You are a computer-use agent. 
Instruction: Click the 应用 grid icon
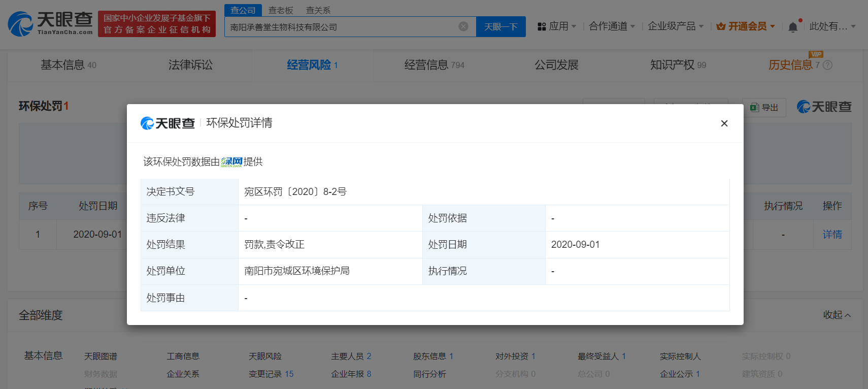(542, 26)
